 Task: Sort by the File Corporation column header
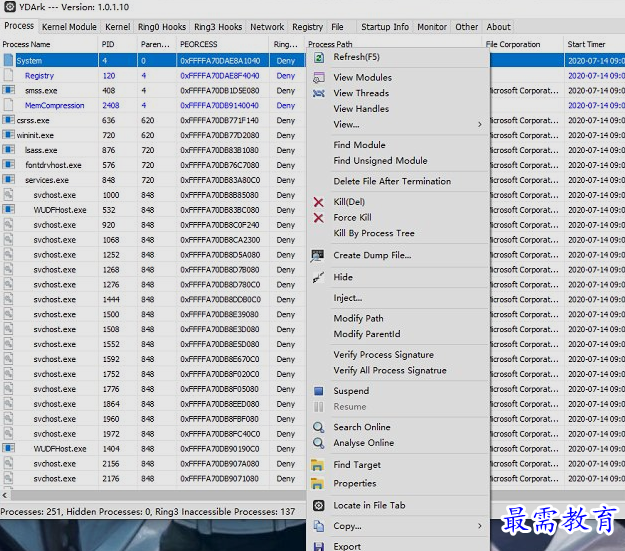[523, 44]
